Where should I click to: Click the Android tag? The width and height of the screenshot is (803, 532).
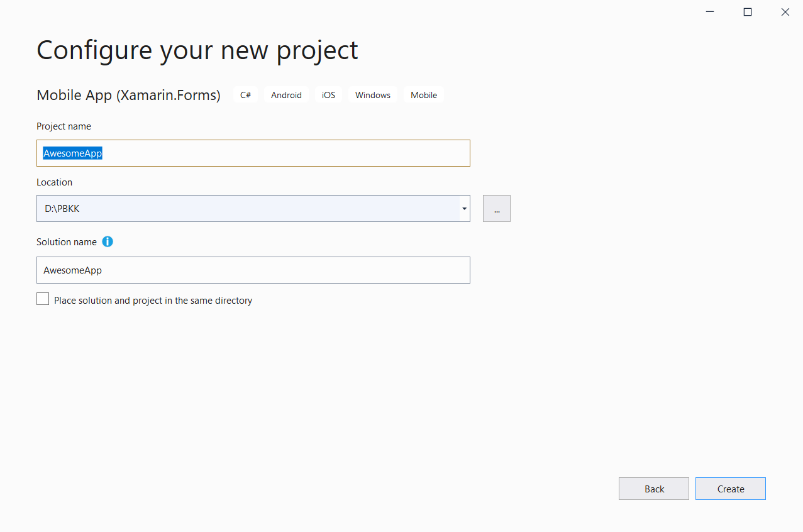point(286,95)
